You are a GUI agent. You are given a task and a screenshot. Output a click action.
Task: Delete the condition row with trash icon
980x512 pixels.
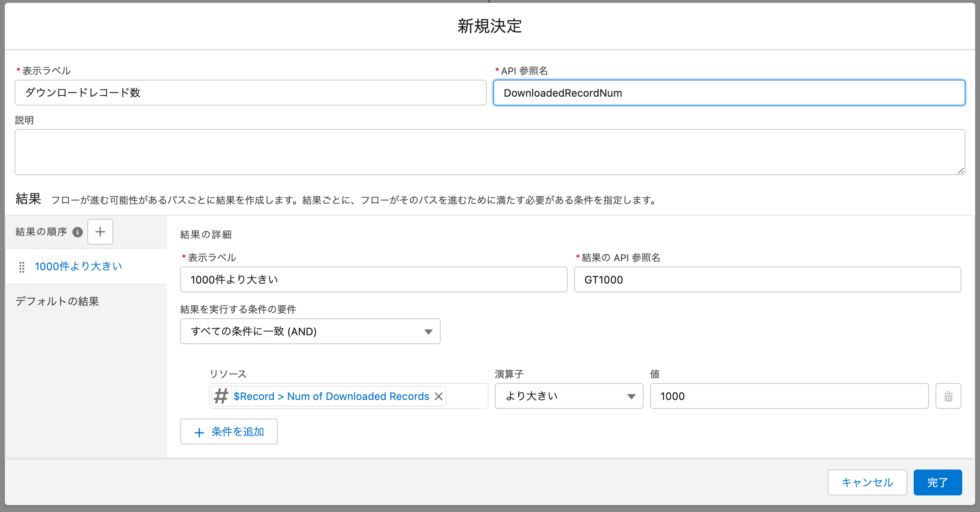click(x=948, y=396)
